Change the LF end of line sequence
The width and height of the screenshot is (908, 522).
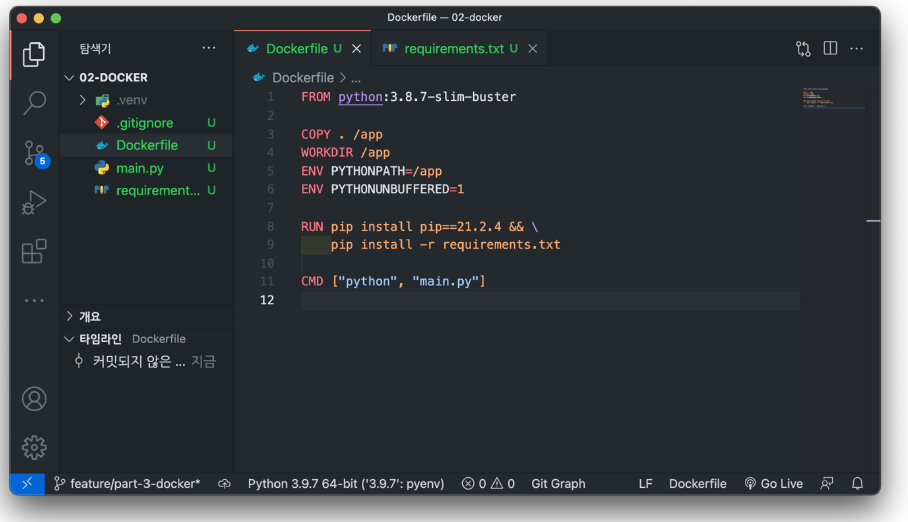[x=645, y=484]
